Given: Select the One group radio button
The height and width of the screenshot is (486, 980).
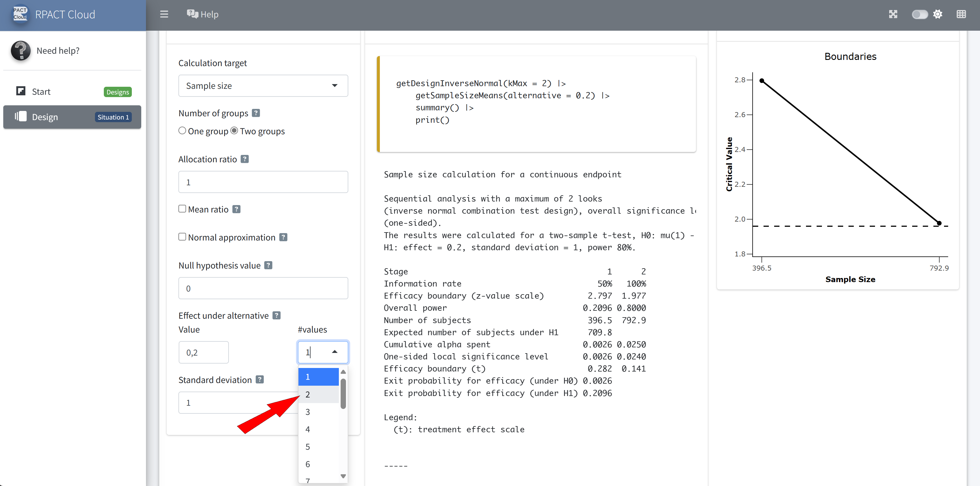Looking at the screenshot, I should pos(182,131).
